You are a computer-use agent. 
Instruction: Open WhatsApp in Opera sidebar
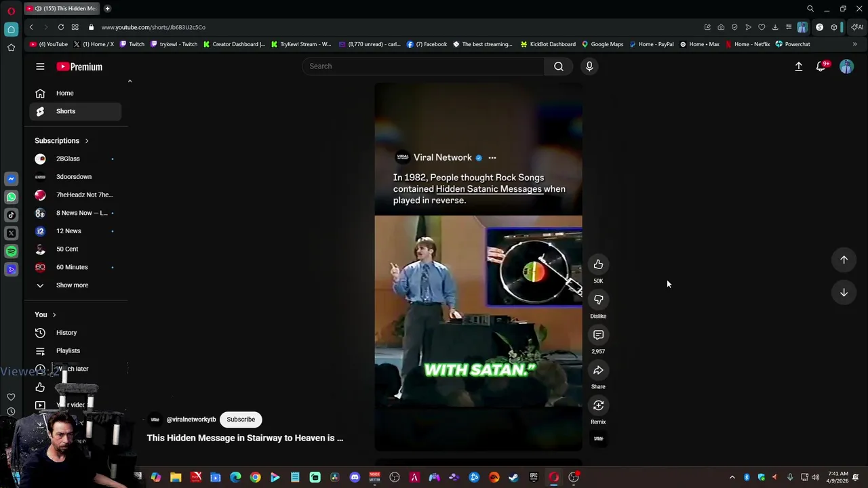tap(11, 197)
